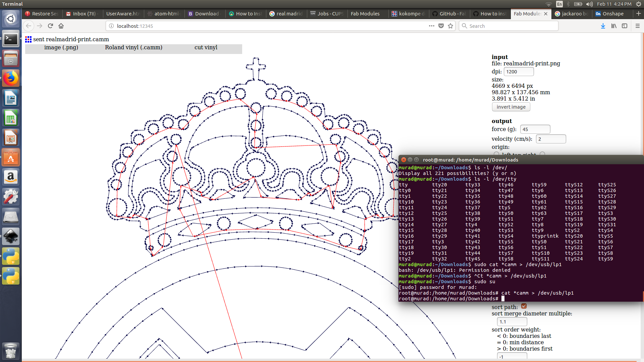Image resolution: width=644 pixels, height=362 pixels.
Task: Open Ubuntu dash from the launcher
Action: pyautogui.click(x=11, y=19)
